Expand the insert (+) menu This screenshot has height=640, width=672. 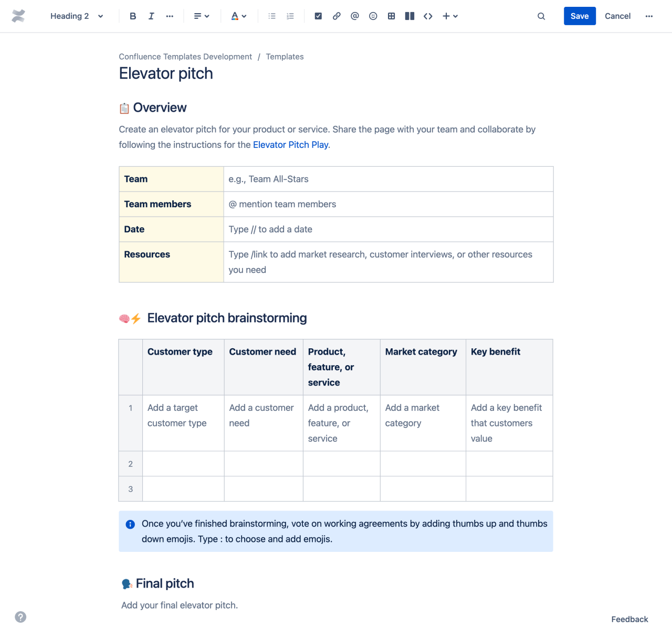(450, 16)
